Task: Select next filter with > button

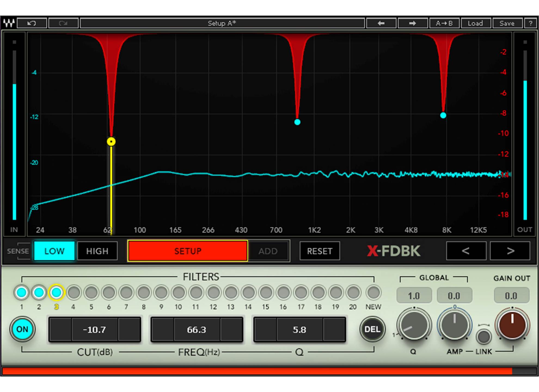Action: 510,251
